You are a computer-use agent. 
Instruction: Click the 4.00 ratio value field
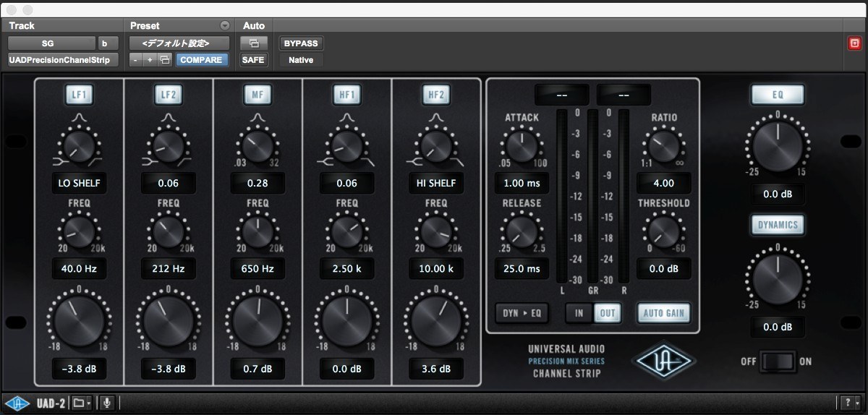point(664,183)
